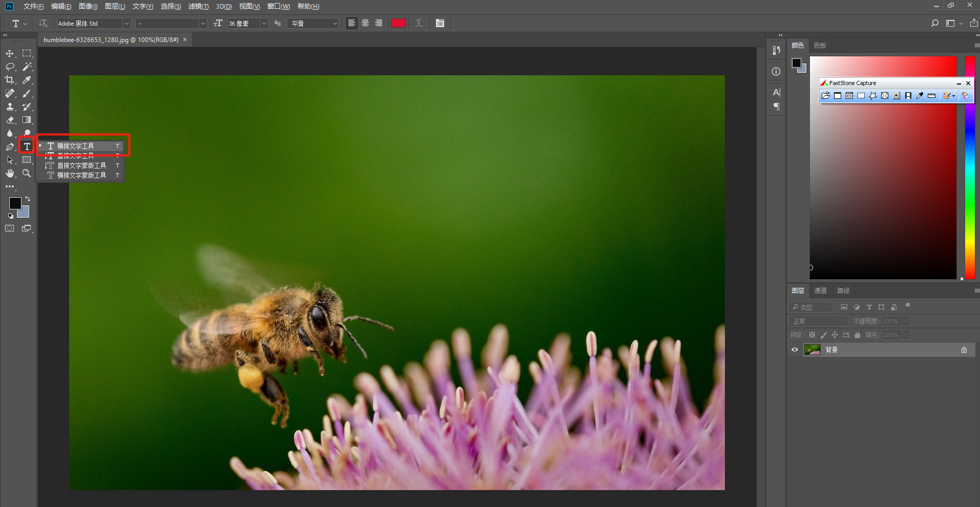Click the red text color swatch
980x507 pixels.
click(399, 23)
